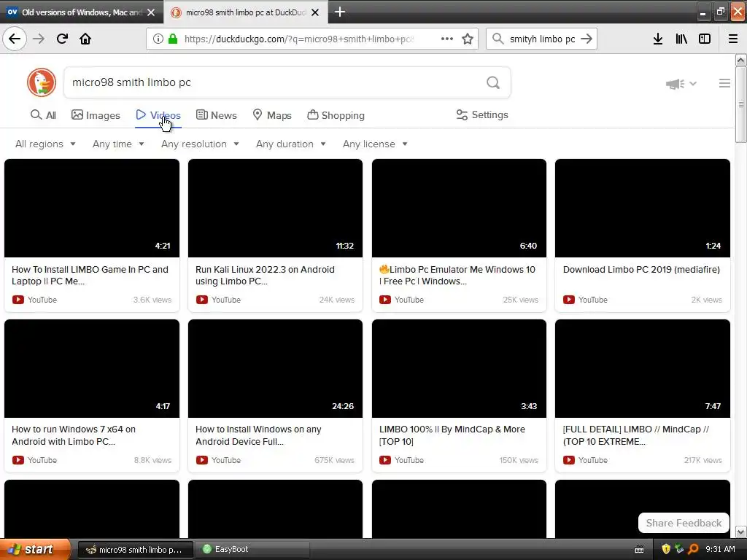Image resolution: width=747 pixels, height=560 pixels.
Task: Expand the Any duration filter
Action: click(290, 144)
